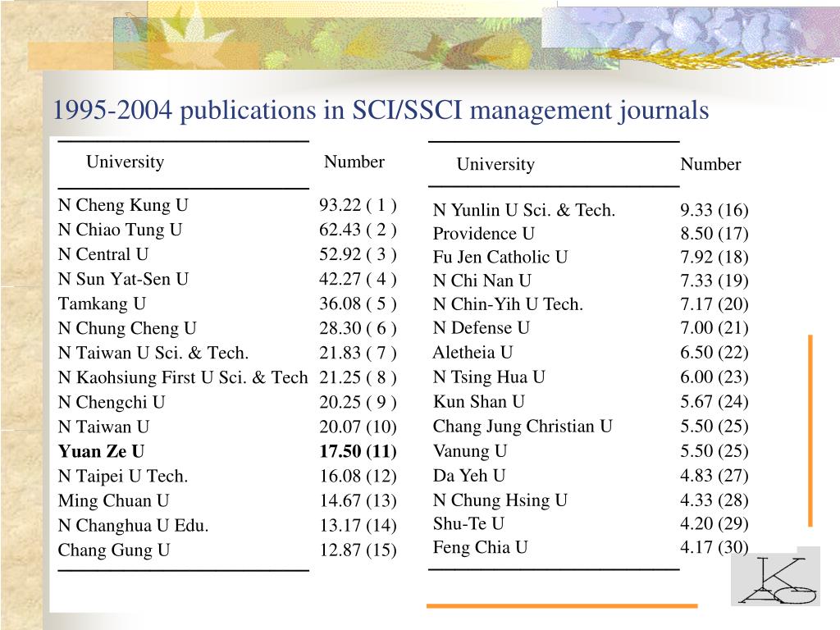
Task: Select 'Providence U' entry
Action: [x=484, y=234]
